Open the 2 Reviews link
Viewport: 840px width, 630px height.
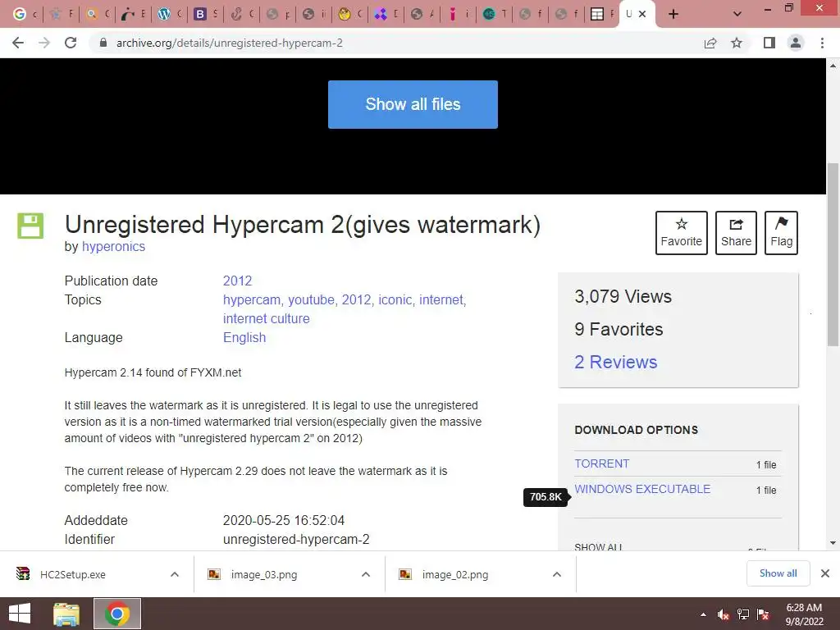coord(615,362)
